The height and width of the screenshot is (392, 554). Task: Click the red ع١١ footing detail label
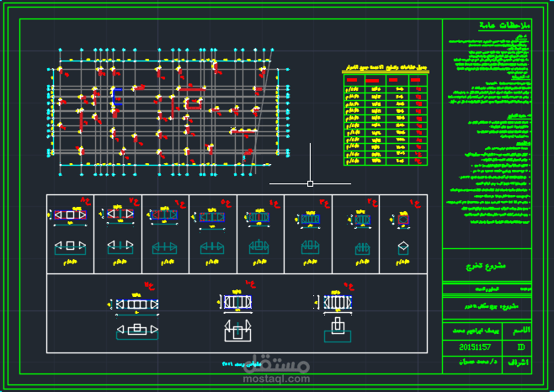click(x=150, y=285)
